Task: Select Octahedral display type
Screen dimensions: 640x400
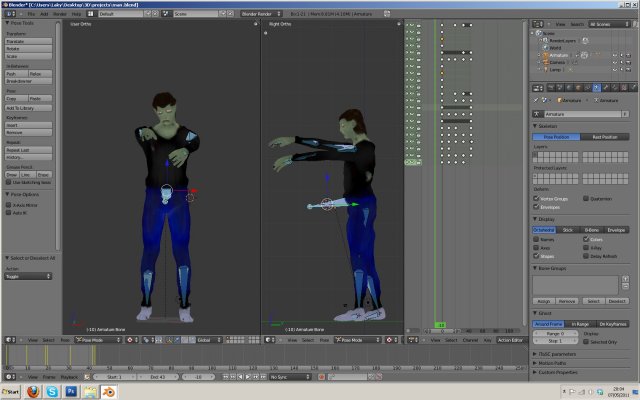Action: coord(544,230)
